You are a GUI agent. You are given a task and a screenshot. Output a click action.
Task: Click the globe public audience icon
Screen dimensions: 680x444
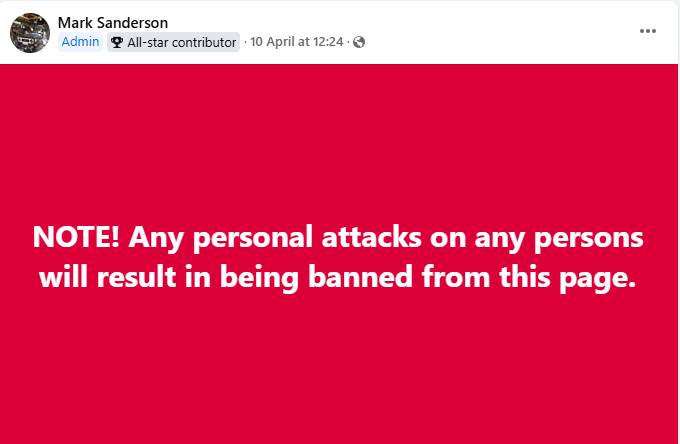click(x=360, y=42)
